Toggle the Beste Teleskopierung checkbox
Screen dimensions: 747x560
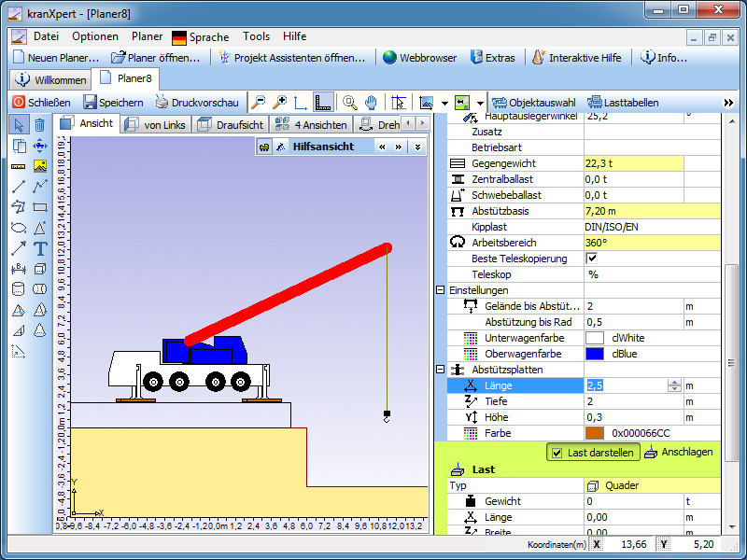pyautogui.click(x=591, y=259)
